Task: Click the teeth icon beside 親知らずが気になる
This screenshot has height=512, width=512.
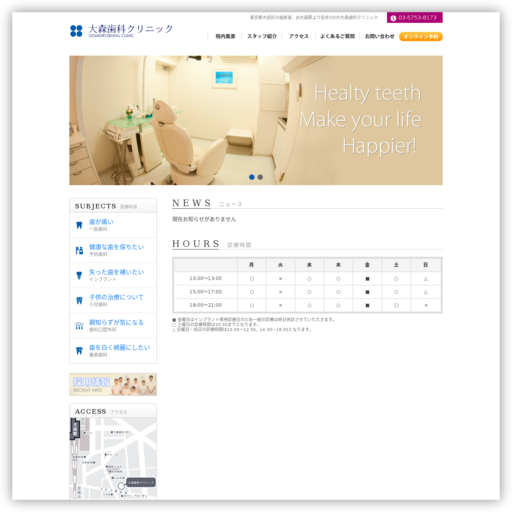Action: click(x=79, y=326)
